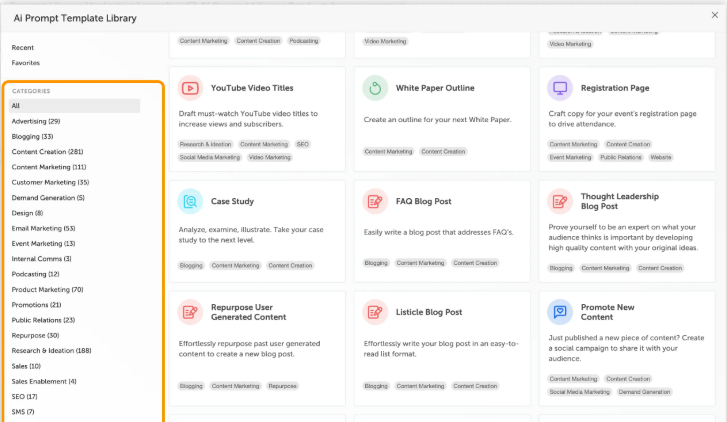Select Design (8) category
This screenshot has width=727, height=422.
coord(27,213)
